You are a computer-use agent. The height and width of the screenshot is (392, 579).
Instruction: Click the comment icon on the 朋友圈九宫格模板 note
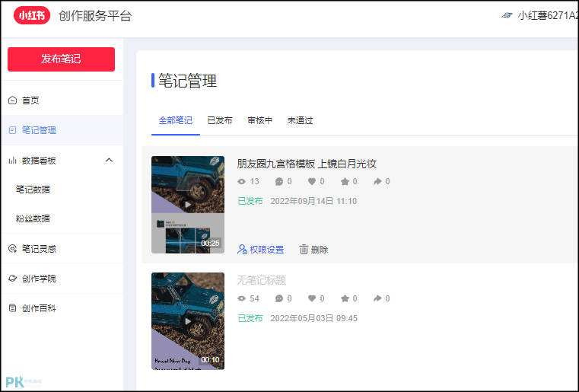[279, 181]
